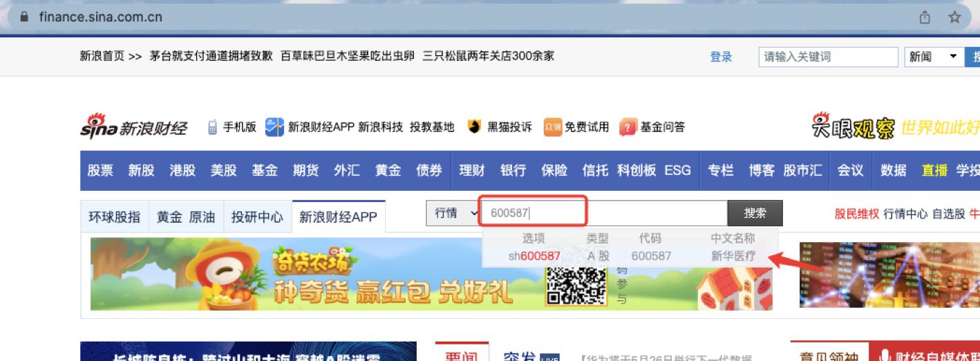Select suggestion sh600587 新华医疗

tap(630, 256)
